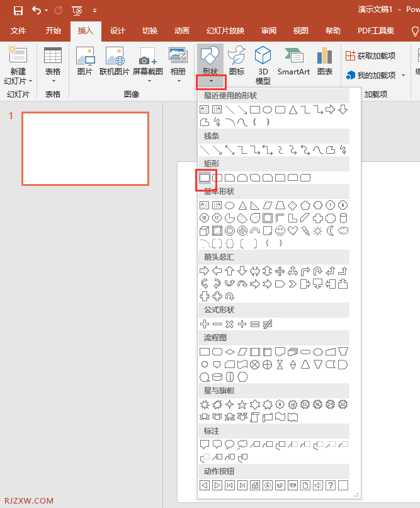Image resolution: width=420 pixels, height=508 pixels.
Task: Click the Save icon in quick access toolbar
Action: click(18, 11)
